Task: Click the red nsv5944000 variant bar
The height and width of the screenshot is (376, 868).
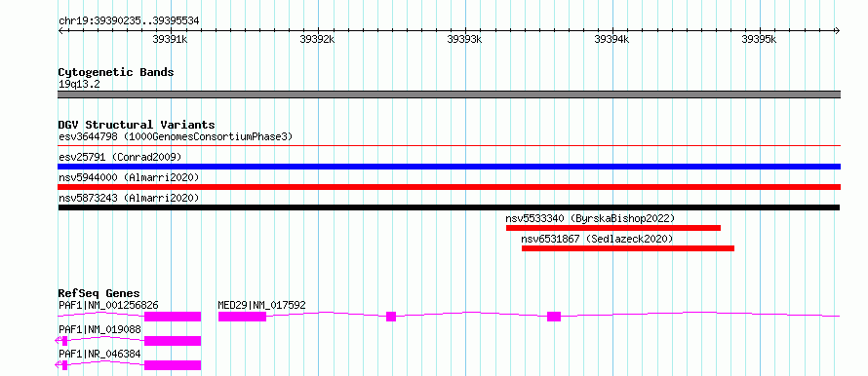Action: (x=449, y=187)
